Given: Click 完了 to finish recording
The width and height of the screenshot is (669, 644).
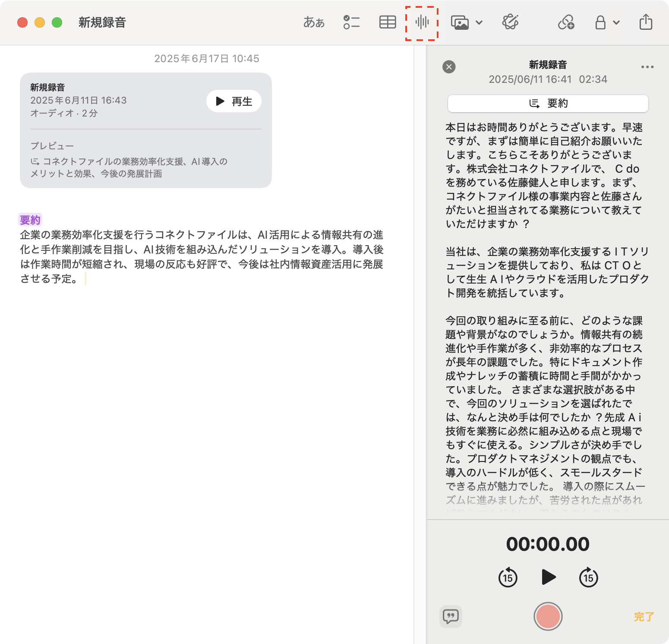Looking at the screenshot, I should pos(644,617).
